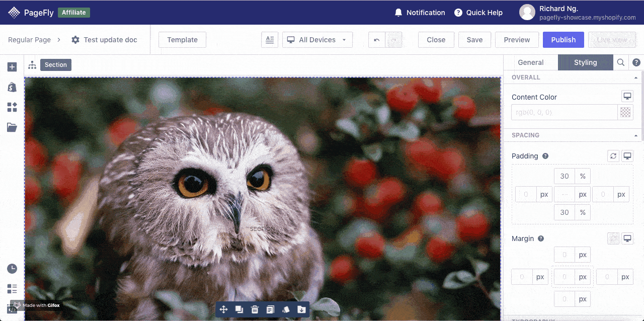Switch to the Styling tab
The image size is (644, 321).
[x=586, y=62]
